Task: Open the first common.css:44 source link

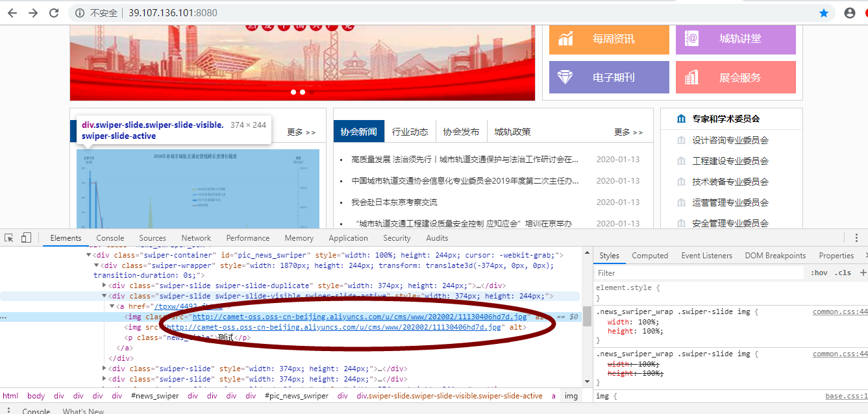Action: tap(839, 311)
